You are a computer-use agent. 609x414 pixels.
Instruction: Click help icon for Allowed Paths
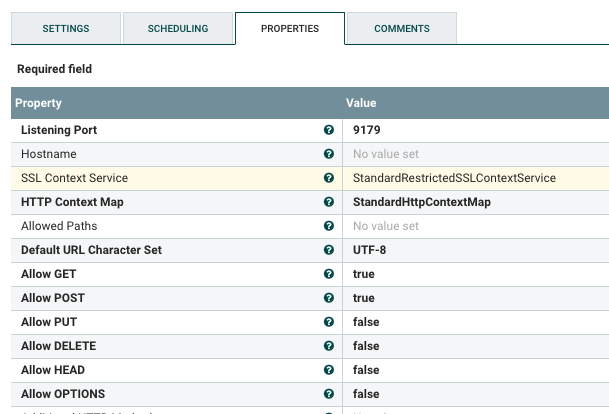[329, 226]
